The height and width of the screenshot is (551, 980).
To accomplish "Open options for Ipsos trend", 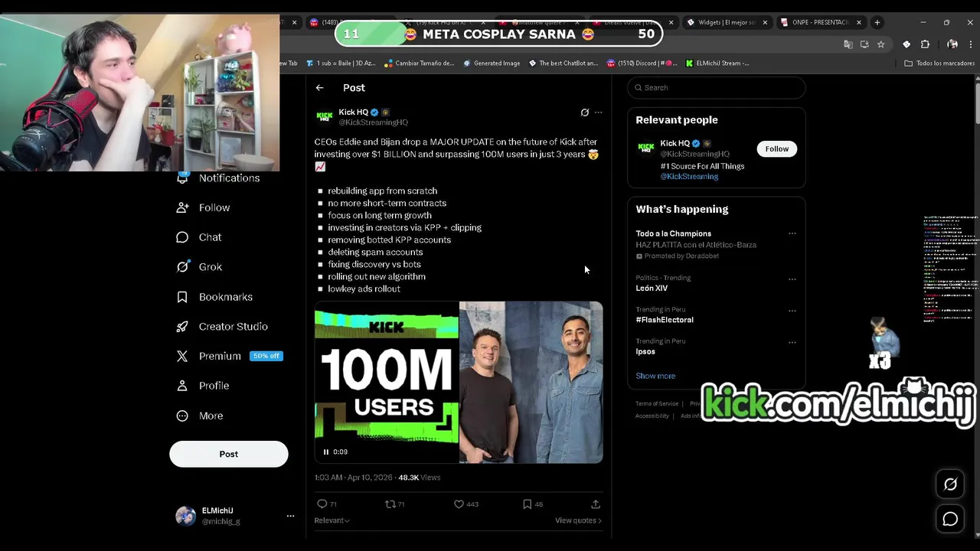I will (x=792, y=342).
